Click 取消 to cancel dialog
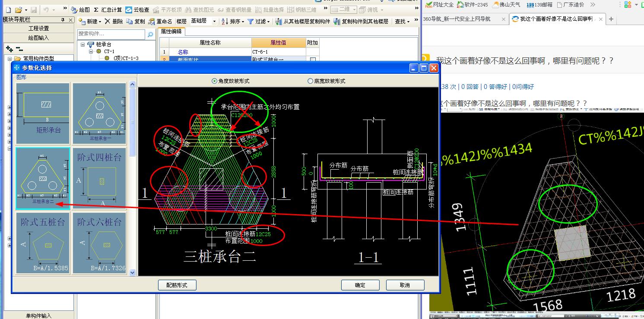 405,285
